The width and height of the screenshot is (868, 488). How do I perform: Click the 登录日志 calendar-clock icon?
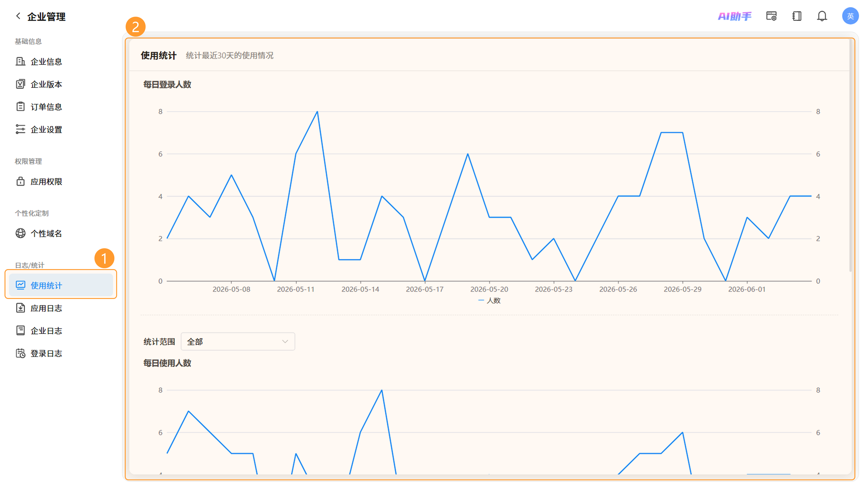[x=21, y=353]
